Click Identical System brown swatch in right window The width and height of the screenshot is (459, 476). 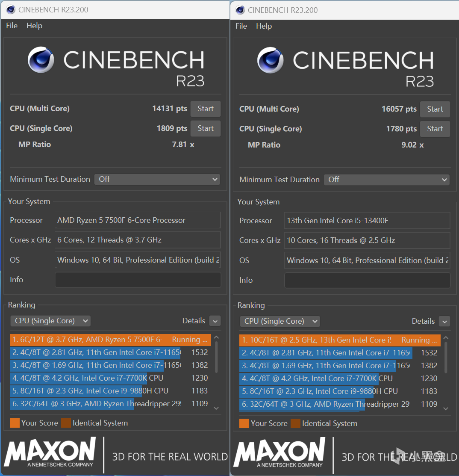(295, 423)
